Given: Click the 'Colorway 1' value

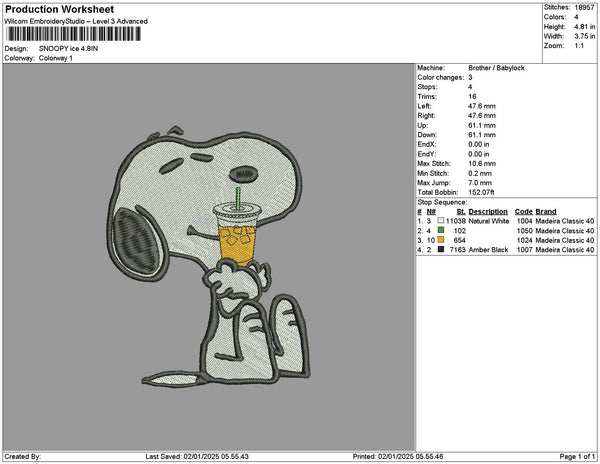Looking at the screenshot, I should click(x=56, y=58).
